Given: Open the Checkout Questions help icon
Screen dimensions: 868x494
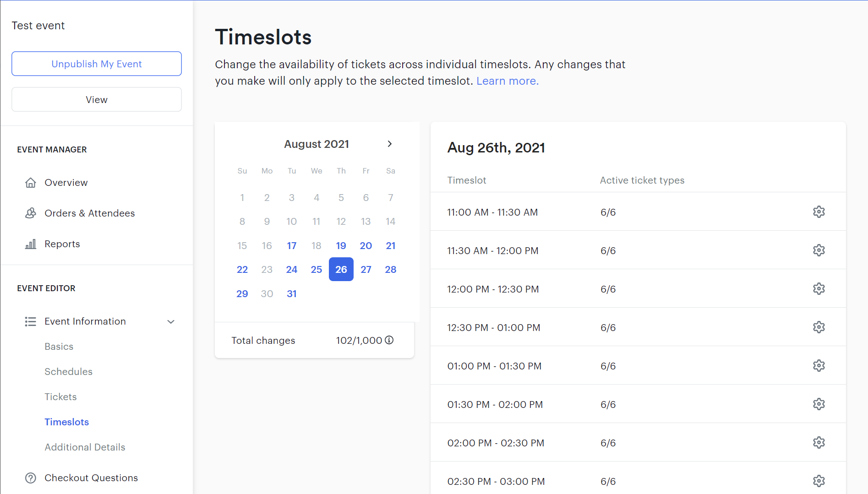Looking at the screenshot, I should [30, 478].
